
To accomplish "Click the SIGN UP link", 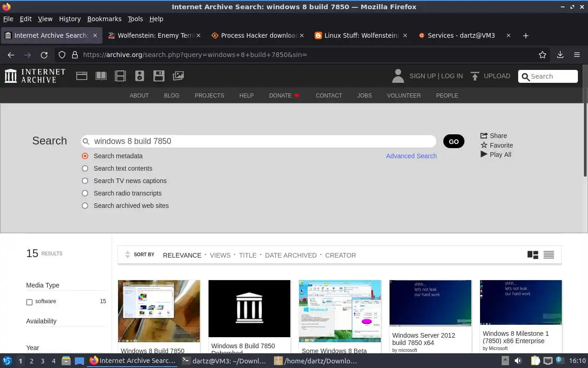I will 422,76.
